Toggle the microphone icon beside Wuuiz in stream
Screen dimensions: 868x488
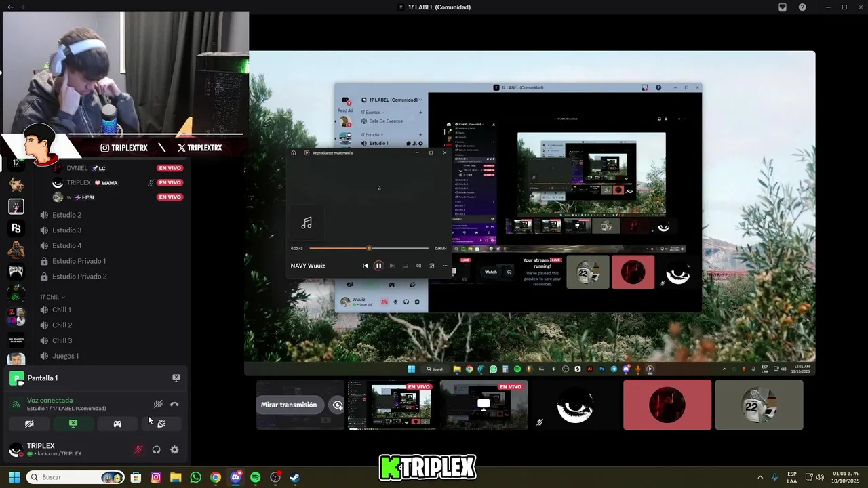395,302
